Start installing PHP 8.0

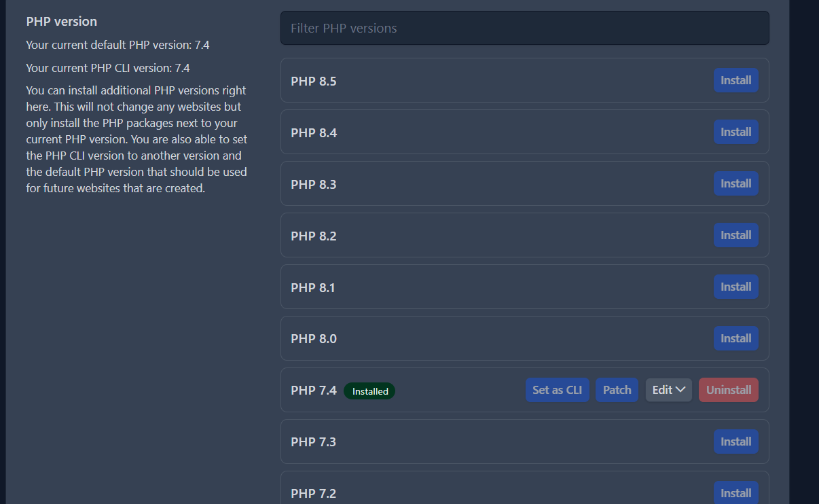pyautogui.click(x=735, y=338)
